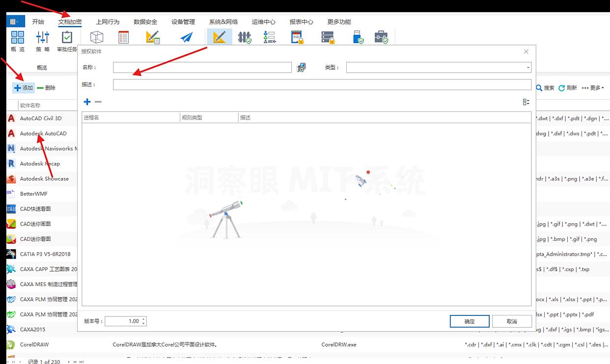Switch to the 报表中心 tab
Screen dimensions: 610x364
301,22
